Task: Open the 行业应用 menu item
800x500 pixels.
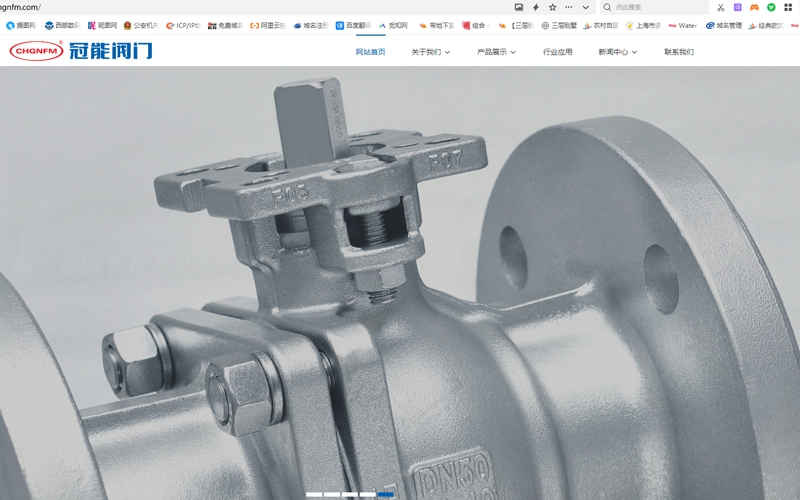Action: (557, 52)
